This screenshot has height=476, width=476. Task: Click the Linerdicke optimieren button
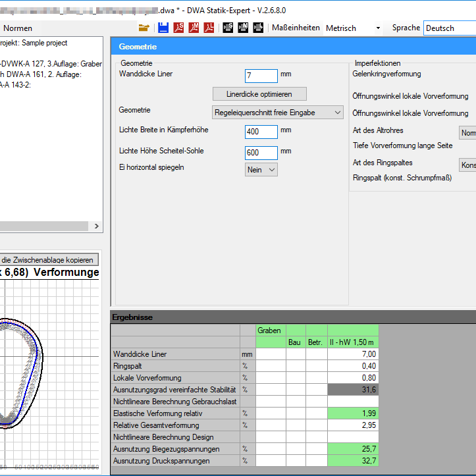pos(259,93)
